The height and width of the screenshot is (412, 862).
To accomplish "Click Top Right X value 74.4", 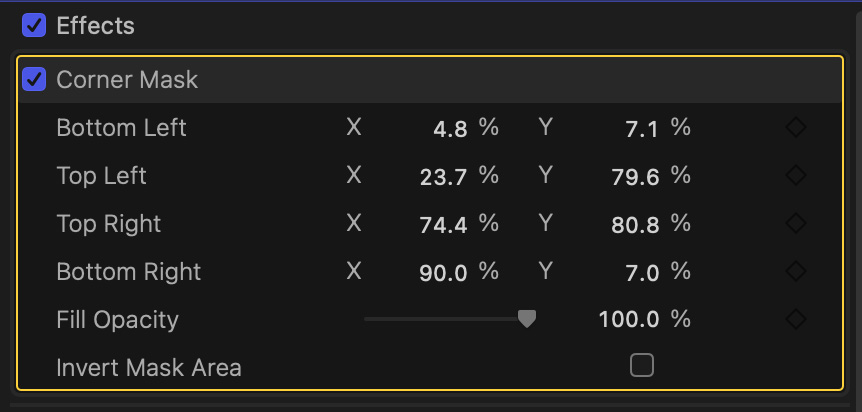I will pos(444,225).
